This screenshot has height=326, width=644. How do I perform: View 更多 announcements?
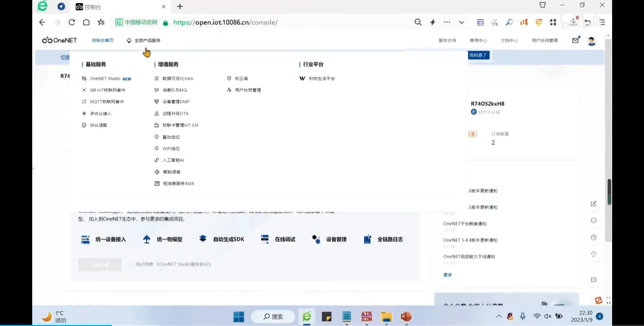pyautogui.click(x=448, y=275)
